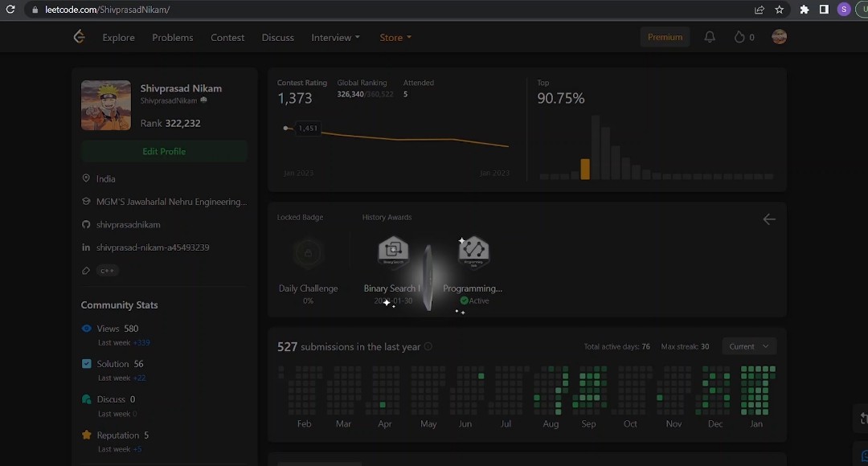
Task: Expand the Current year dropdown
Action: 749,346
